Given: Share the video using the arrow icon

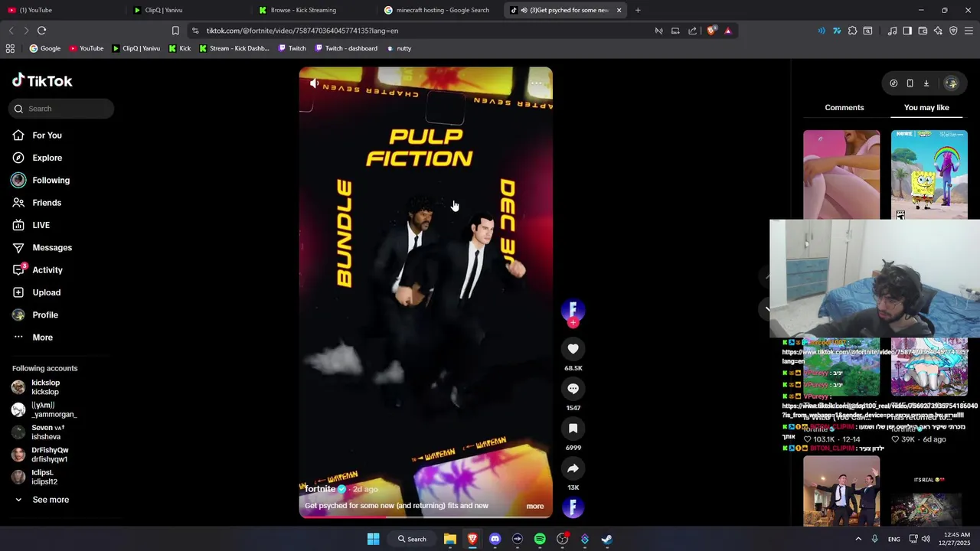Looking at the screenshot, I should (x=573, y=468).
